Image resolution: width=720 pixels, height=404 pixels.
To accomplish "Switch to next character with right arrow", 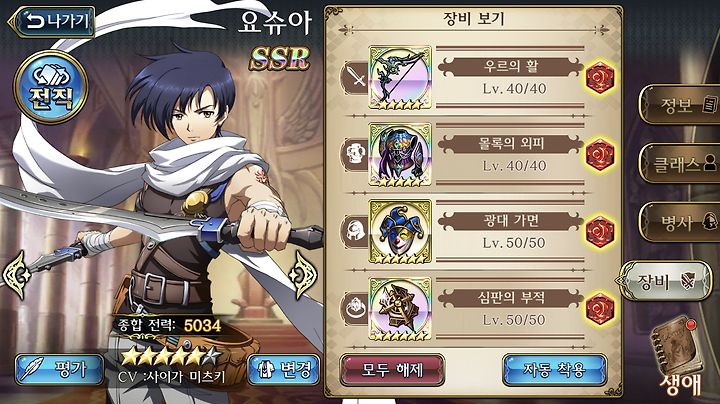I will 304,275.
